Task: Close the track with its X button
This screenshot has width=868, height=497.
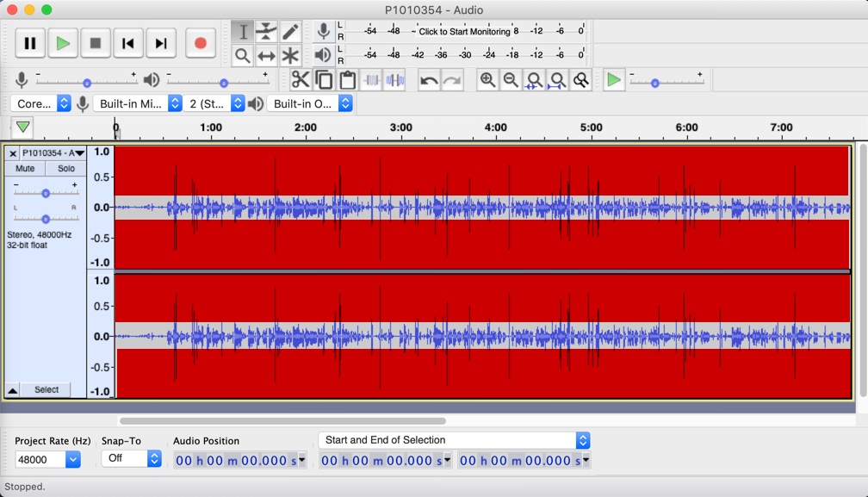Action: tap(13, 153)
